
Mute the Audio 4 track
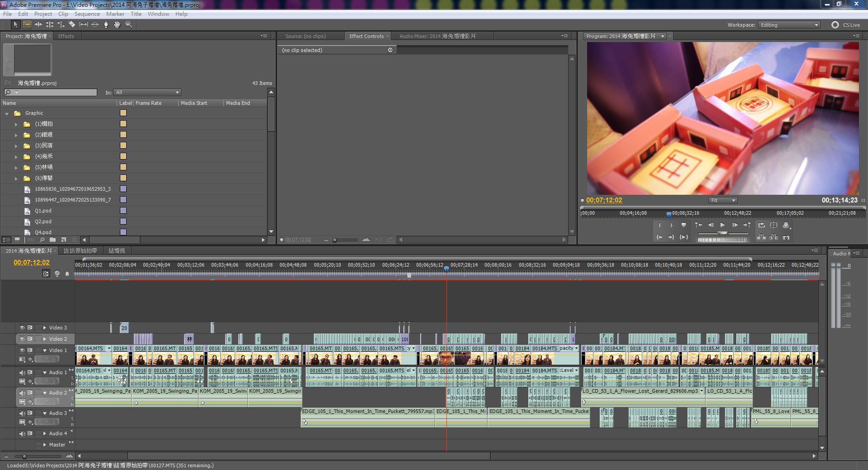pyautogui.click(x=22, y=433)
